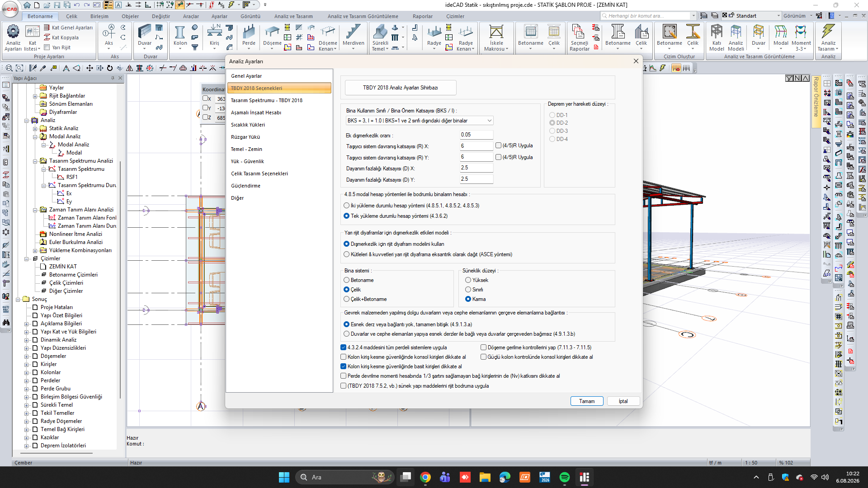
Task: Open Katı Model view icon
Action: coord(717,33)
